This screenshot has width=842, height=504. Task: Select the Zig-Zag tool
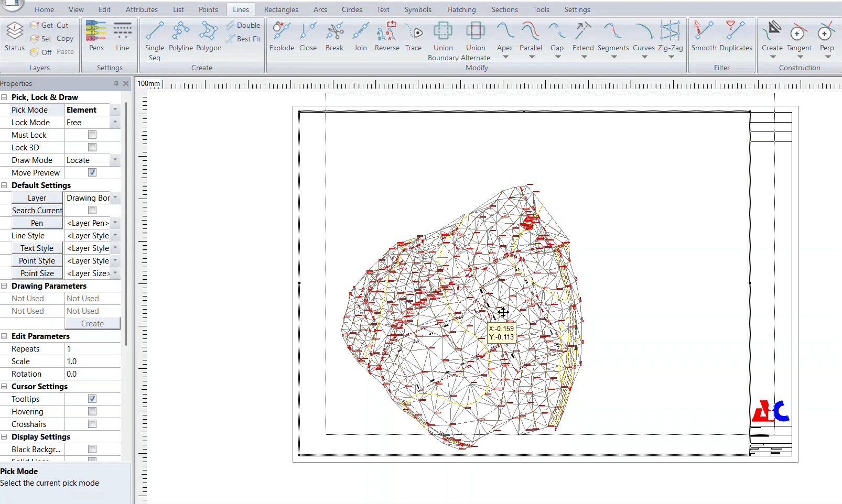pyautogui.click(x=670, y=37)
